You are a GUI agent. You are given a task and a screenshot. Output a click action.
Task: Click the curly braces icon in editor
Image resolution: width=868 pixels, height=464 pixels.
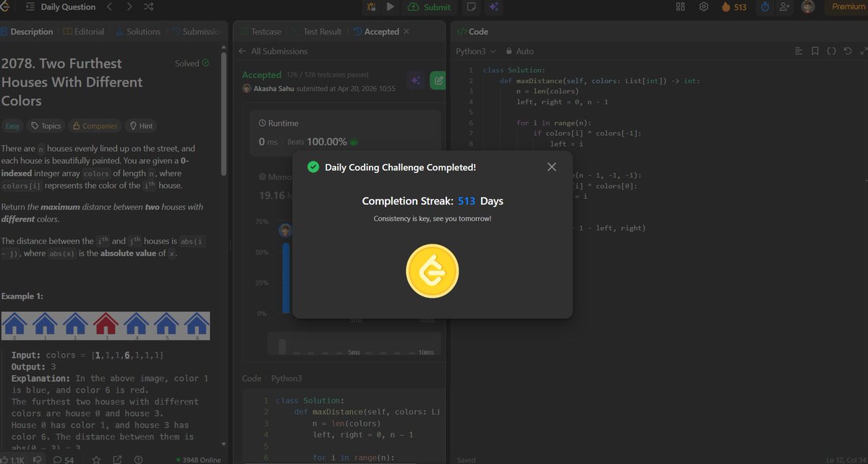(x=832, y=51)
